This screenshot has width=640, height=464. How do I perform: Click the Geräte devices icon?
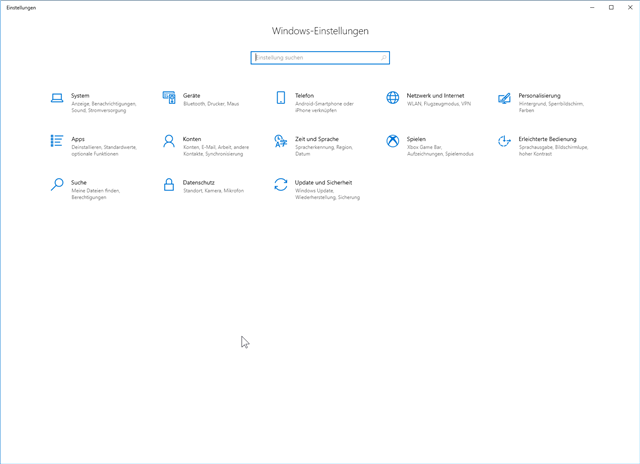169,98
